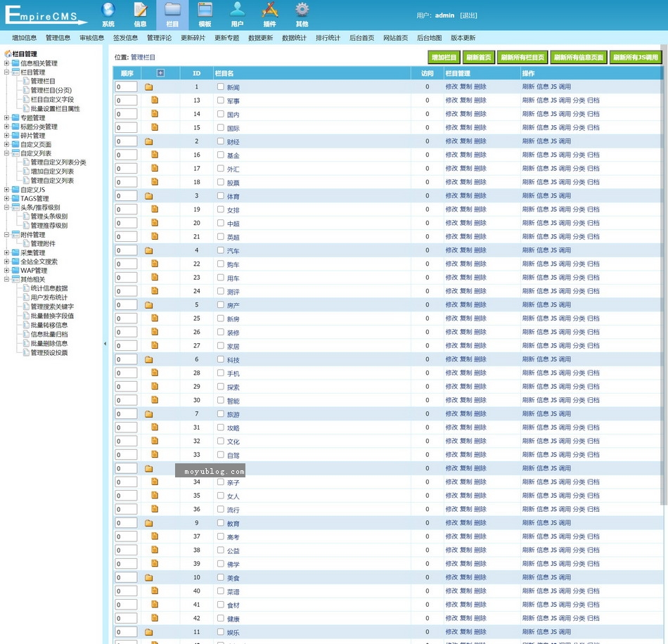Image resolution: width=668 pixels, height=644 pixels.
Task: Tick the checkbox for the 股票 column
Action: (x=220, y=182)
